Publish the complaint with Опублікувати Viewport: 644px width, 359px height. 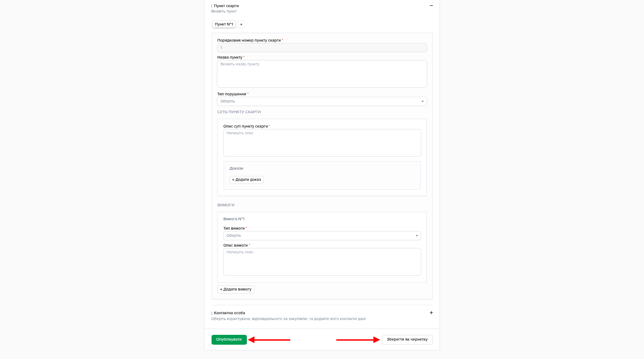click(229, 340)
